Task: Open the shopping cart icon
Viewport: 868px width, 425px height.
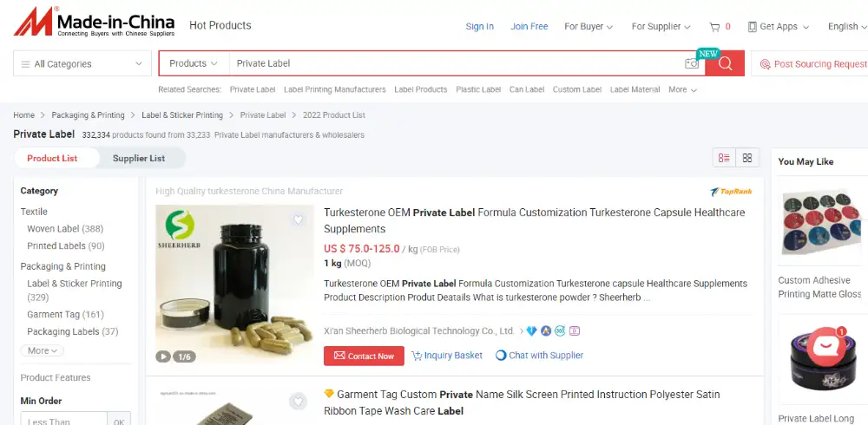Action: [714, 27]
